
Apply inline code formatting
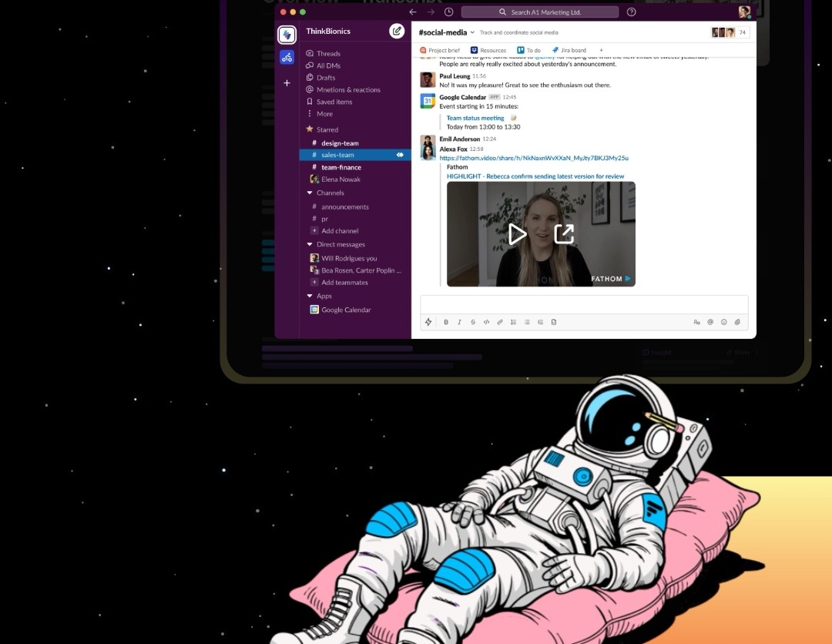pyautogui.click(x=487, y=322)
